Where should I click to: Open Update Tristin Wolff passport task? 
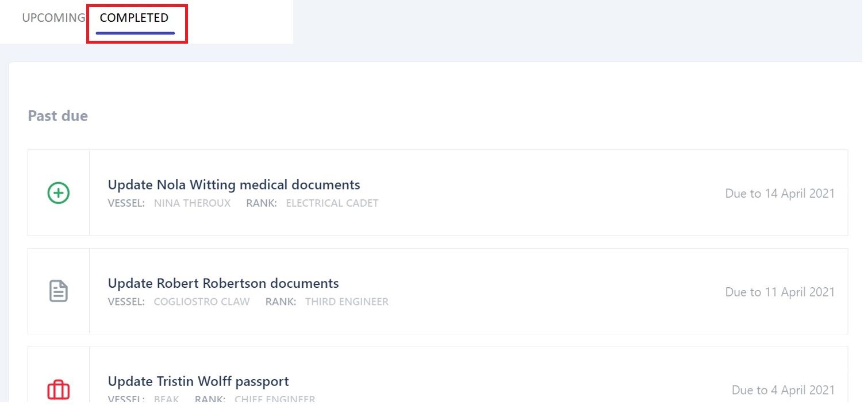click(198, 381)
